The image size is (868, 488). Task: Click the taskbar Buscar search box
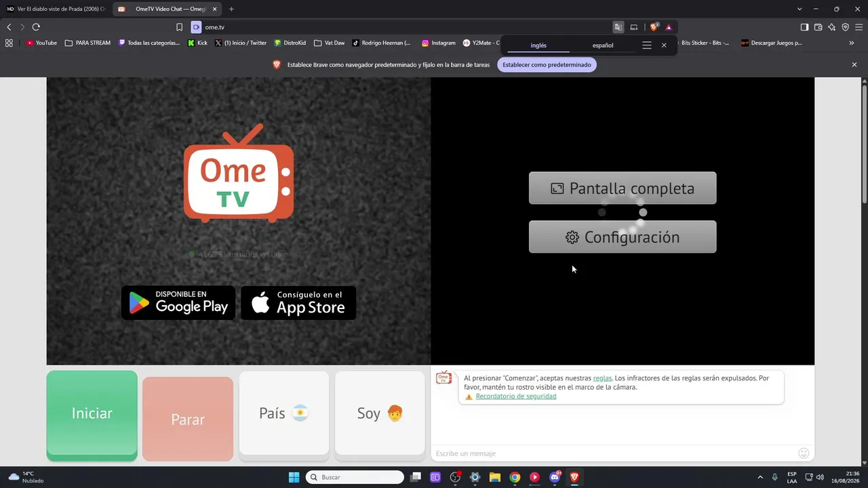pos(355,477)
